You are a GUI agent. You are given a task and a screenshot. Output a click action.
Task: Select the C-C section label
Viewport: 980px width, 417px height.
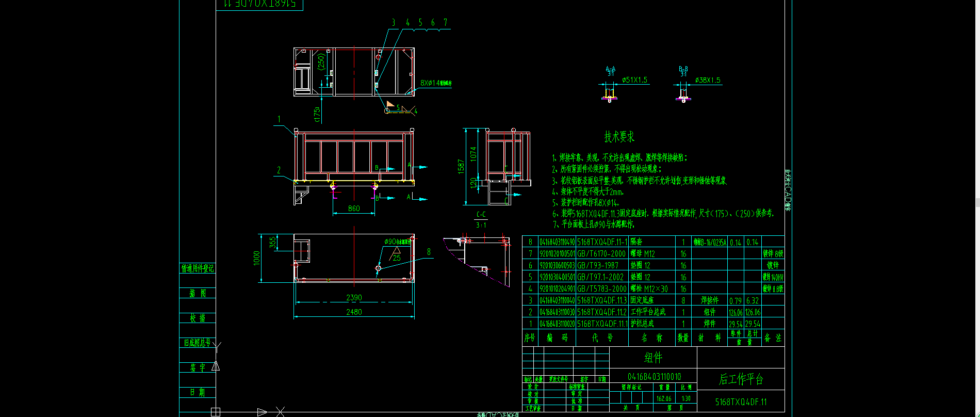coord(481,214)
